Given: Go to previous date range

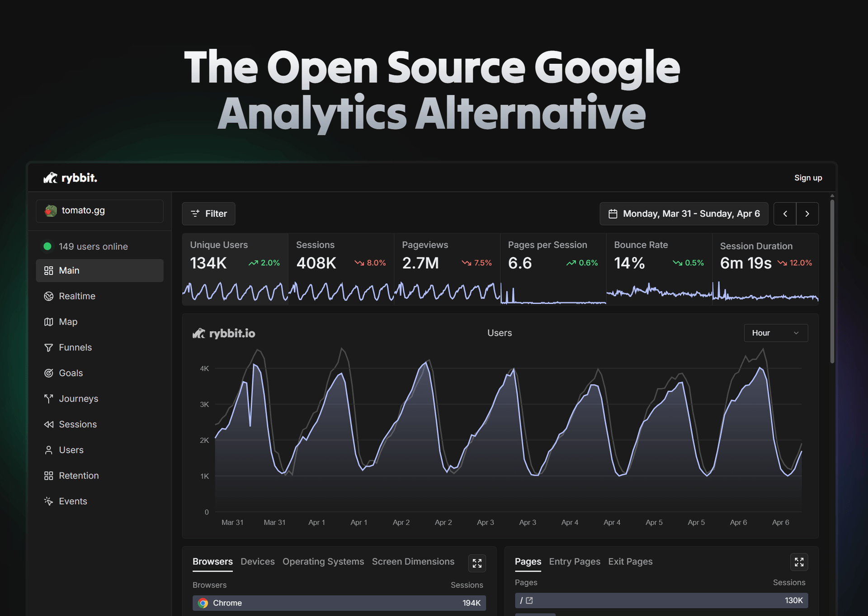Looking at the screenshot, I should 785,214.
